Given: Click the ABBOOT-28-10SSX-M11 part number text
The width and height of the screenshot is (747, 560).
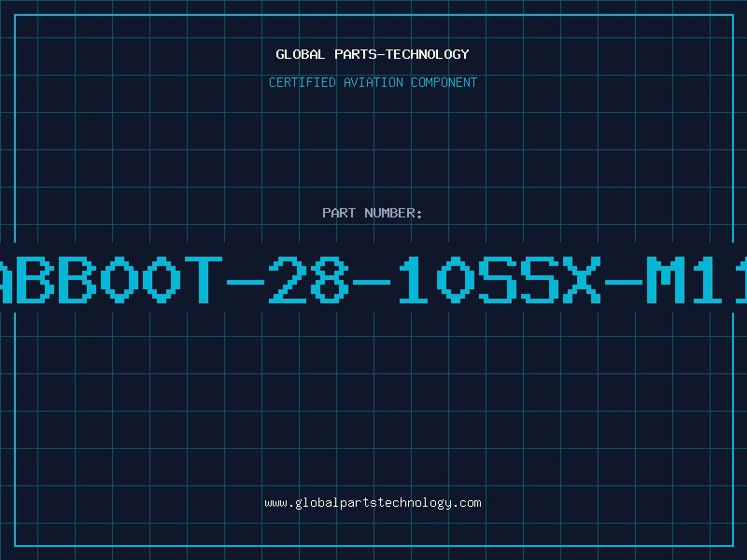Looking at the screenshot, I should (x=373, y=279).
